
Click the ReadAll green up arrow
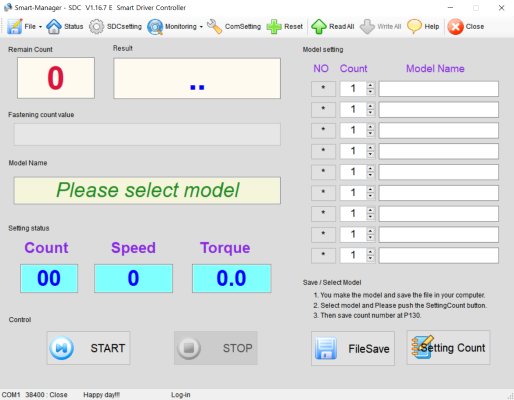(319, 27)
